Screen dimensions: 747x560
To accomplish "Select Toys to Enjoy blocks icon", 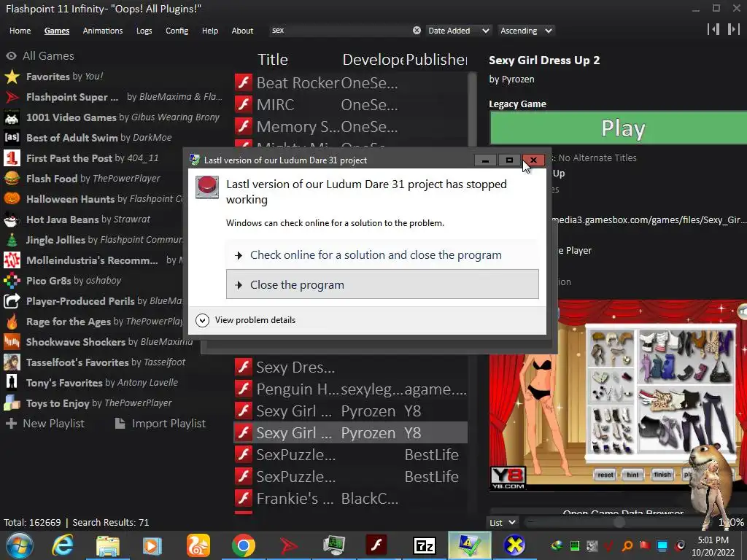I will [x=12, y=403].
